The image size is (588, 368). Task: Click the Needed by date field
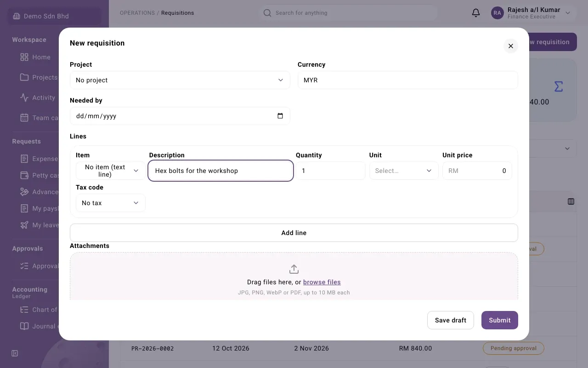tap(180, 116)
